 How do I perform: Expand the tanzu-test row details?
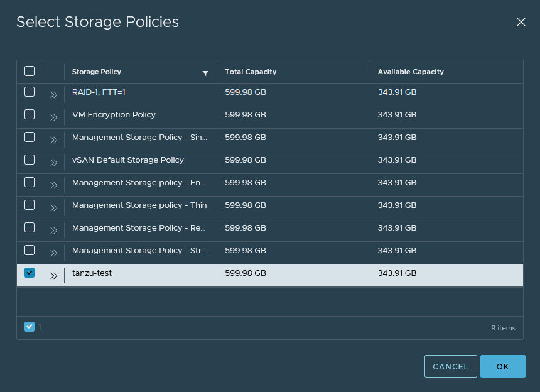pos(53,275)
